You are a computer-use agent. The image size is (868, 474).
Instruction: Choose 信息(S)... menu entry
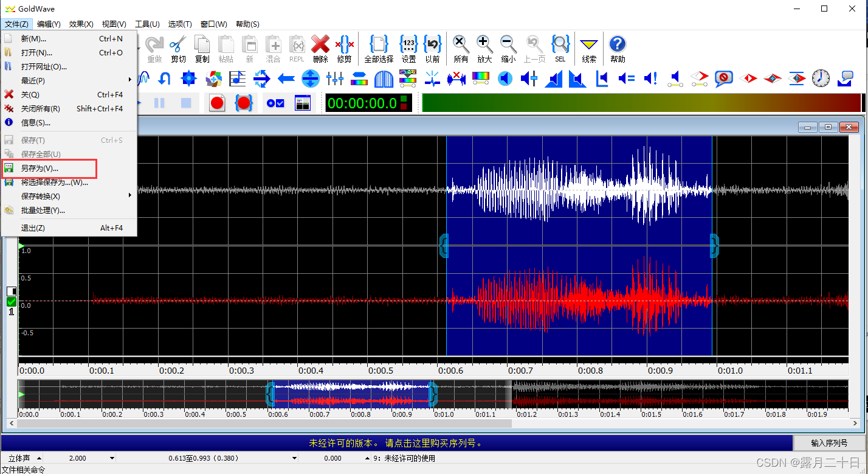(x=69, y=122)
